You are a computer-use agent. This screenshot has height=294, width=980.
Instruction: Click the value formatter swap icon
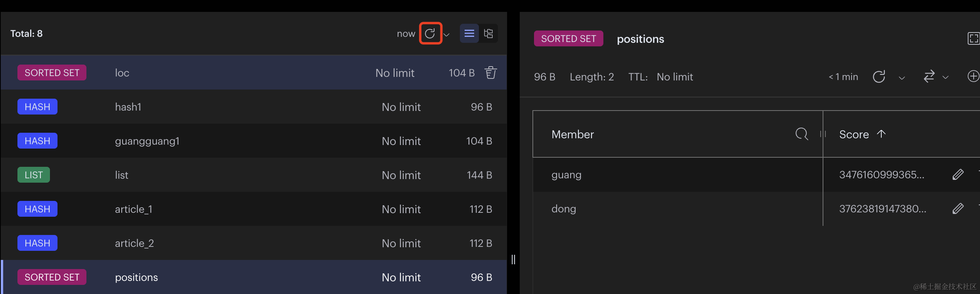[x=929, y=76]
